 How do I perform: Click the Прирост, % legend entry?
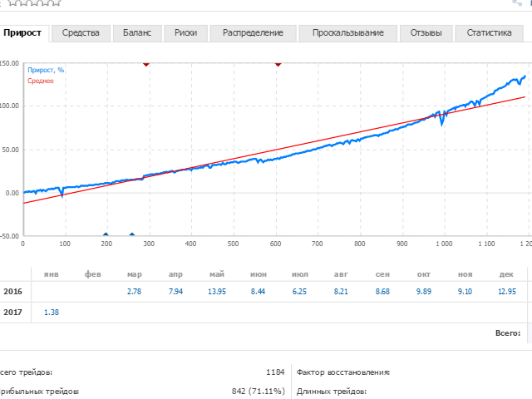click(x=46, y=70)
